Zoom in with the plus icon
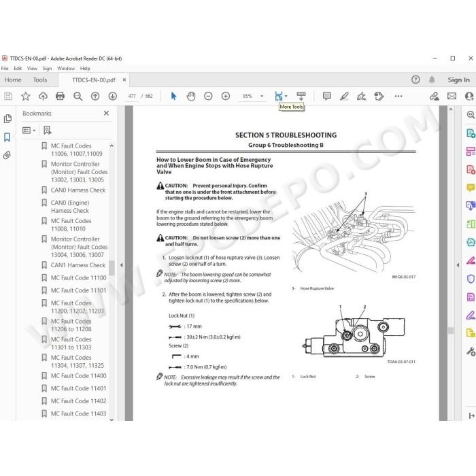The height and width of the screenshot is (476, 476). [x=226, y=97]
